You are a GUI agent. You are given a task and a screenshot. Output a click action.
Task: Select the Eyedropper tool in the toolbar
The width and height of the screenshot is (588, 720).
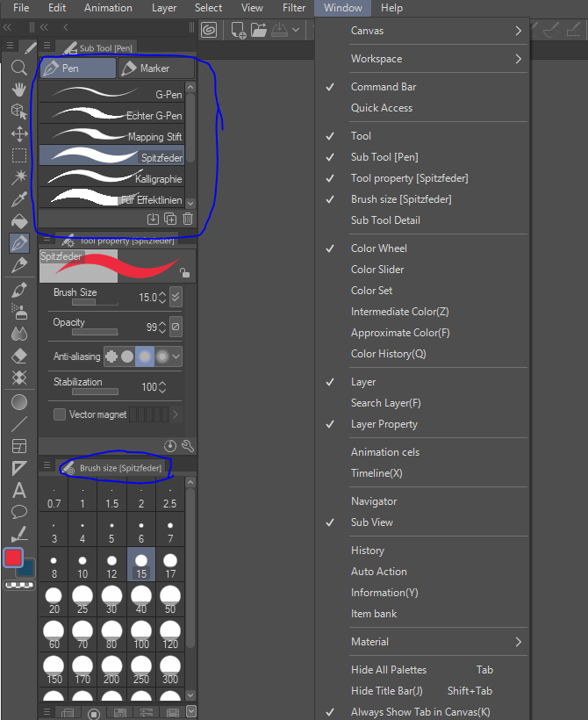click(19, 200)
